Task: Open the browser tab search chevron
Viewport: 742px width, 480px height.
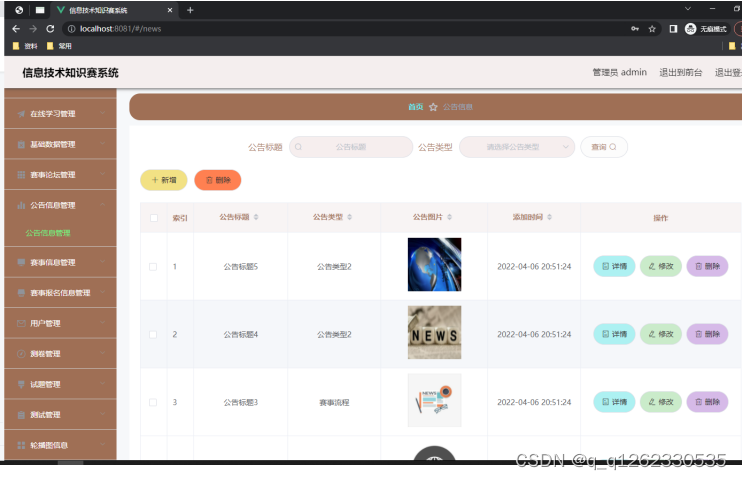Action: click(x=688, y=9)
